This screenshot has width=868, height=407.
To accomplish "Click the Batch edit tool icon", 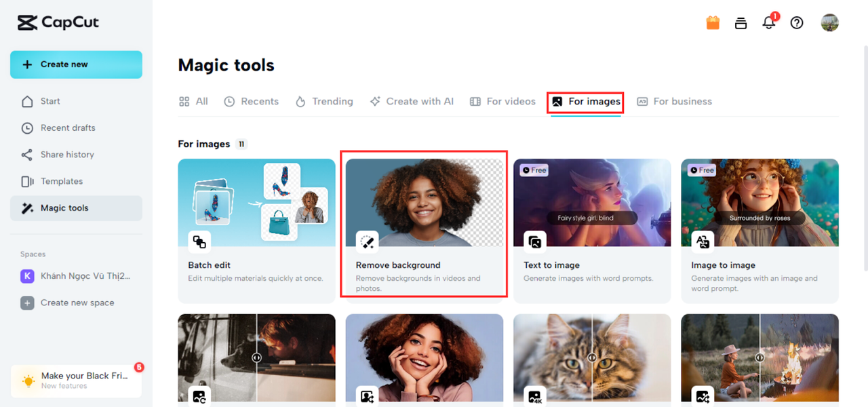I will pos(199,241).
